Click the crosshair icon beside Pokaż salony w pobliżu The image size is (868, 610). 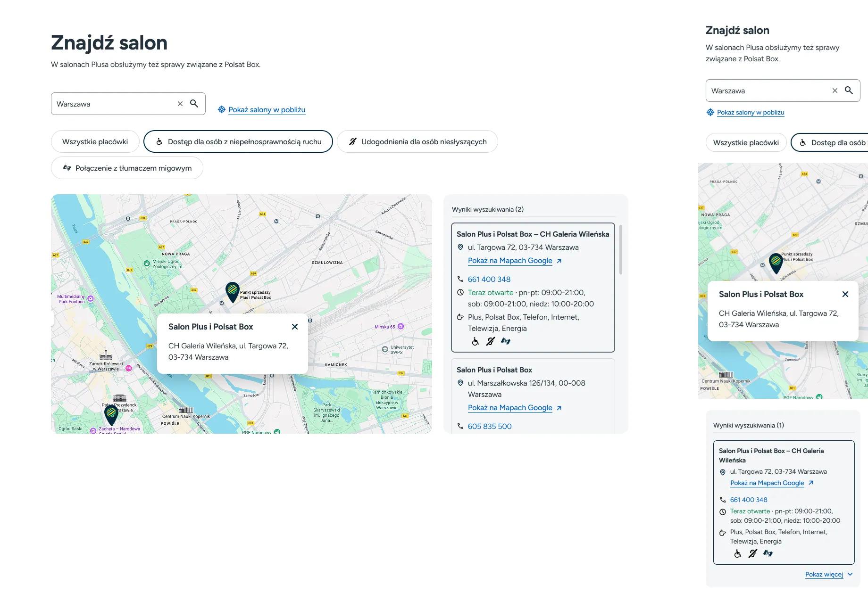[x=221, y=109]
